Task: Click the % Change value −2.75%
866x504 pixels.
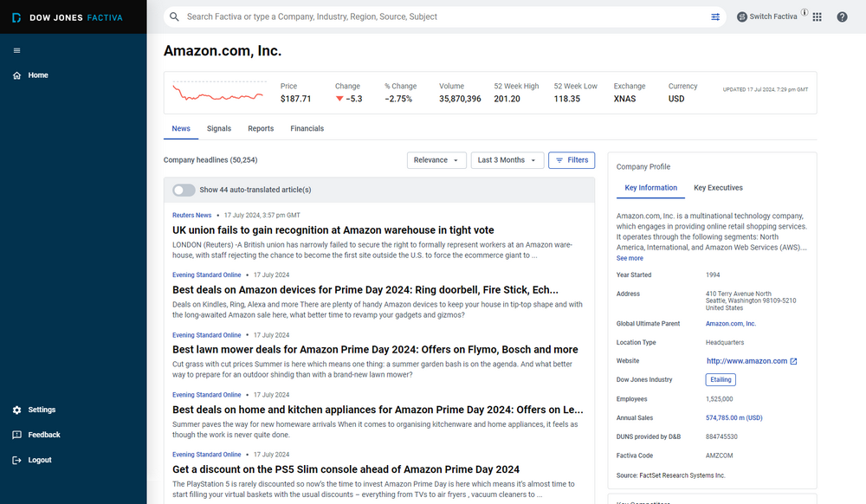Action: tap(398, 99)
